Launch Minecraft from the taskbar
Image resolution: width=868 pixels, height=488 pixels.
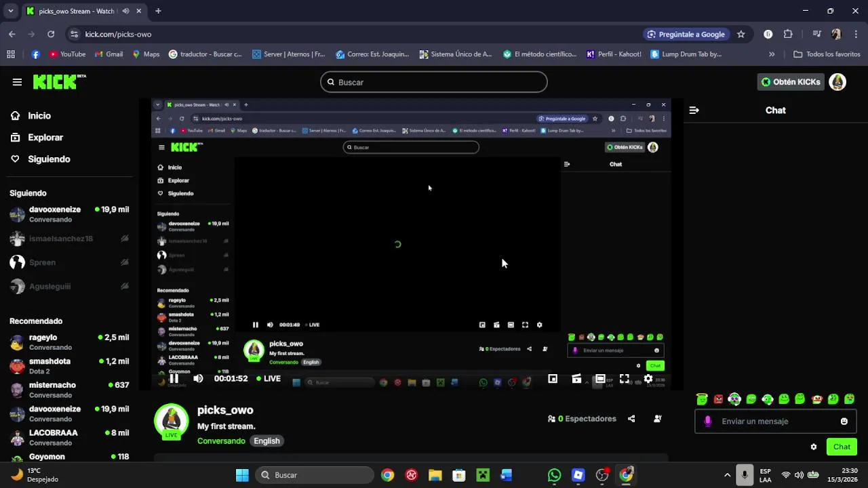pos(483,475)
